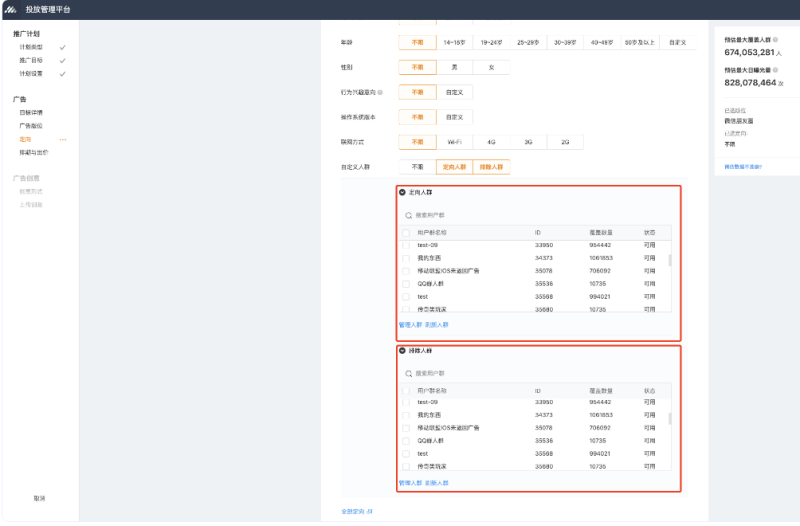This screenshot has height=526, width=800.
Task: Go to 排期与出价 in the sidebar
Action: pos(33,153)
